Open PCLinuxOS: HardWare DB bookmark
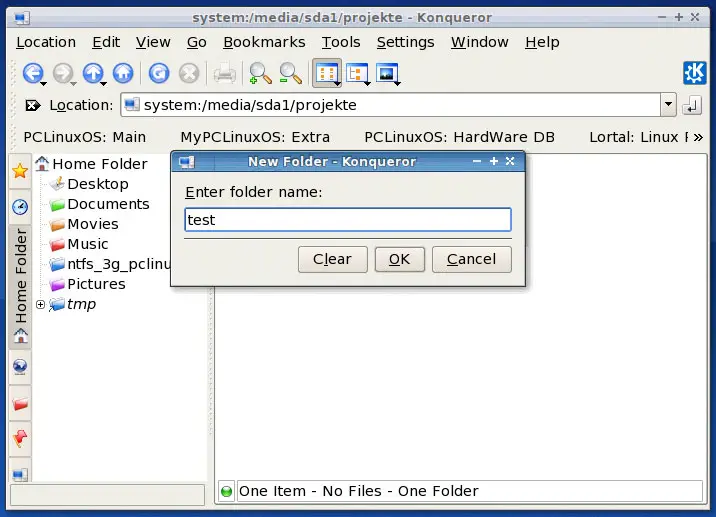Image resolution: width=716 pixels, height=517 pixels. point(459,137)
